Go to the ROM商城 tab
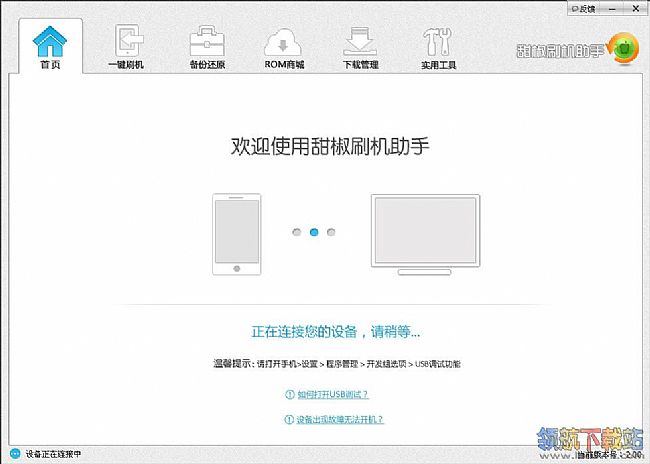The width and height of the screenshot is (650, 464). click(284, 48)
